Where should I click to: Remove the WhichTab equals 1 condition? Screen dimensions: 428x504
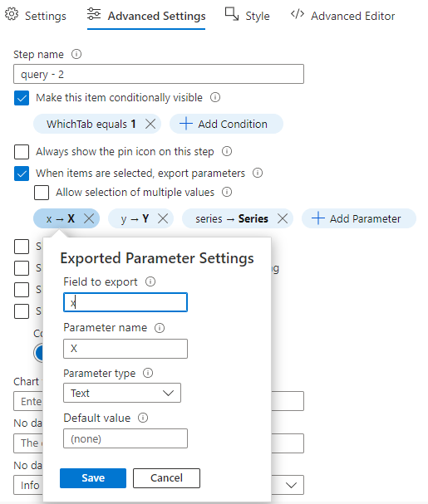tap(150, 124)
